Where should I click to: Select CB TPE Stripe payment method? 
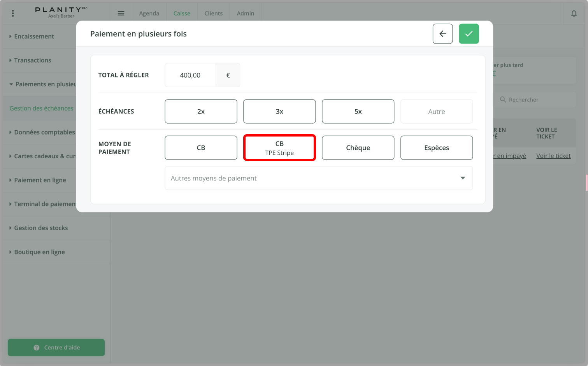(x=279, y=148)
